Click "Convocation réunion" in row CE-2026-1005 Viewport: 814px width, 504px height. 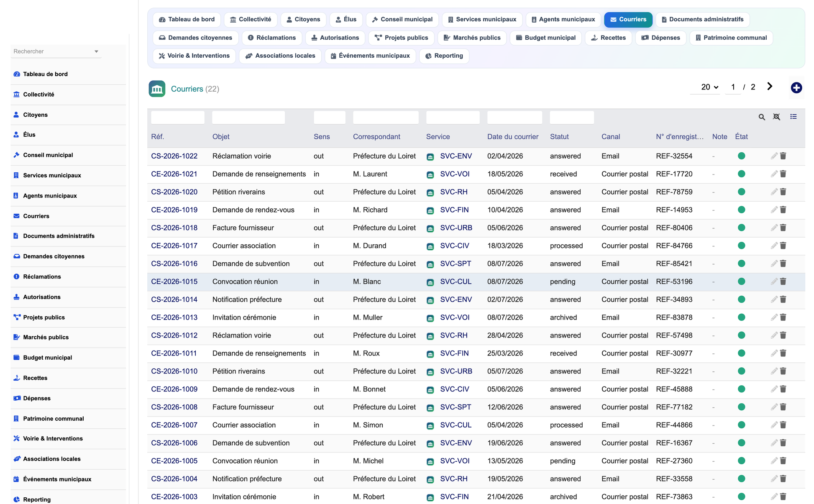[x=245, y=461]
